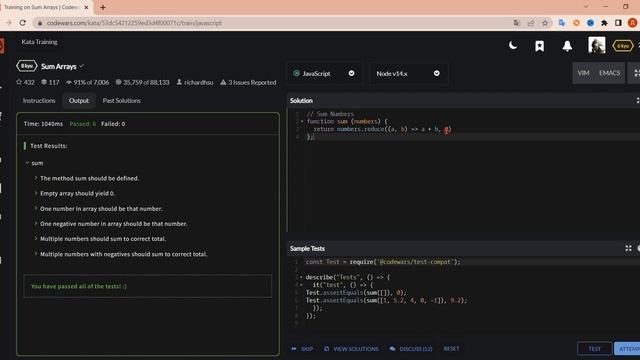Viewport: 640px width, 360px height.
Task: Click the Sum Arrays kata title
Action: tap(58, 66)
